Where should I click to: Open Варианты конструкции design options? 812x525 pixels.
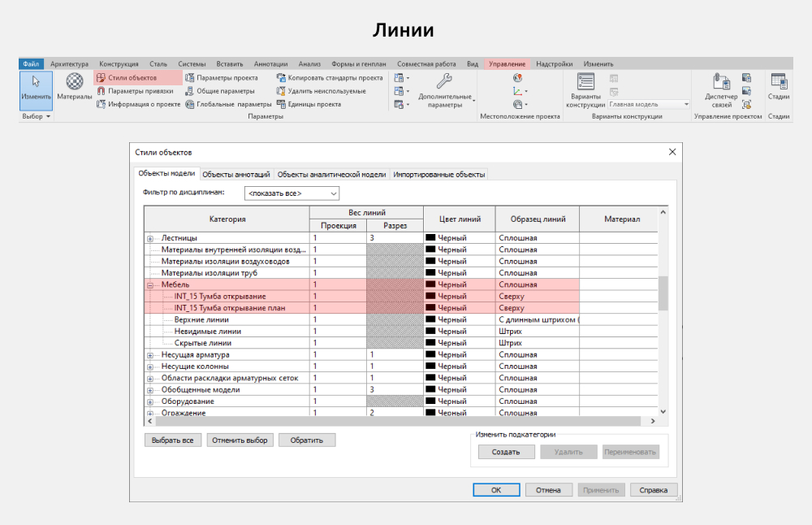pos(585,90)
